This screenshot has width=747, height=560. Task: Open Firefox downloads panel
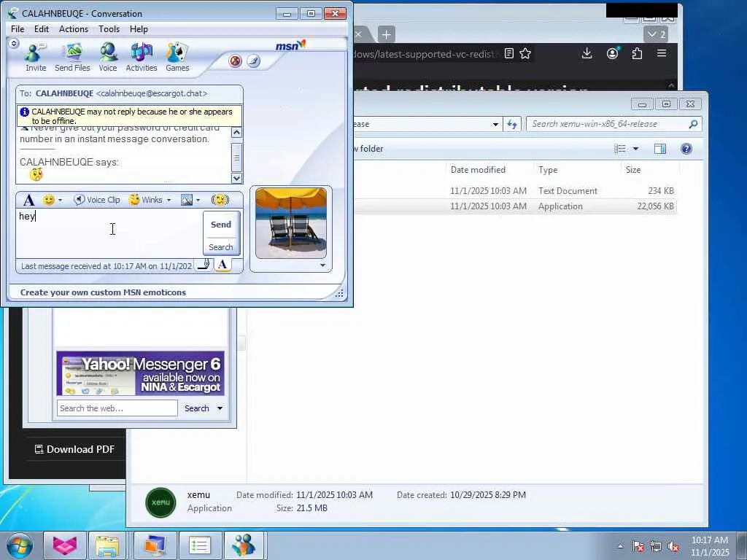587,53
